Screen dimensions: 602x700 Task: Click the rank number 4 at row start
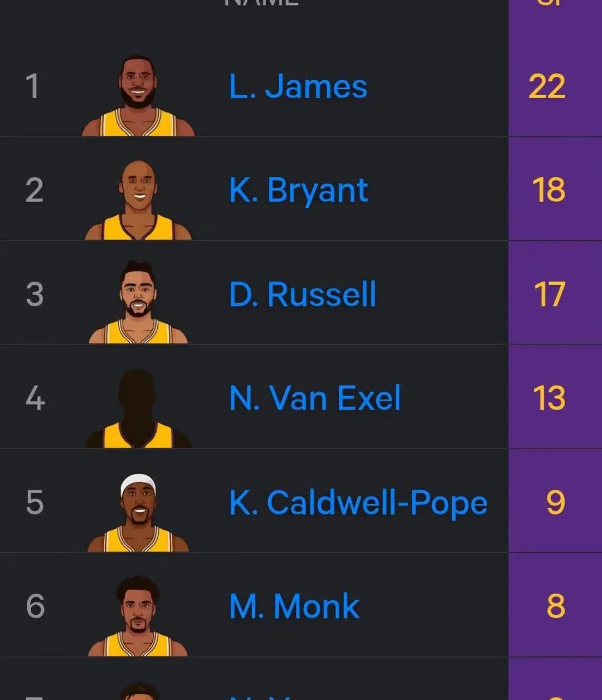click(x=35, y=398)
